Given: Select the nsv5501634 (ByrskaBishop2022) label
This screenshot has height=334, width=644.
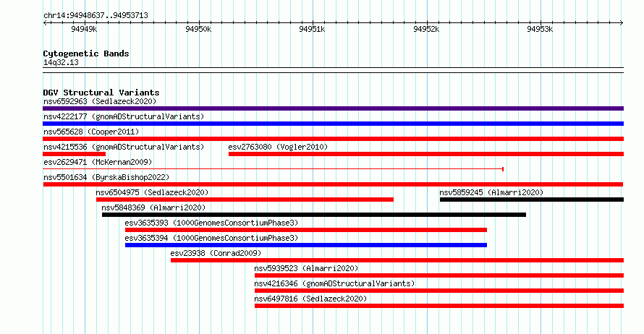Looking at the screenshot, I should (x=106, y=177).
